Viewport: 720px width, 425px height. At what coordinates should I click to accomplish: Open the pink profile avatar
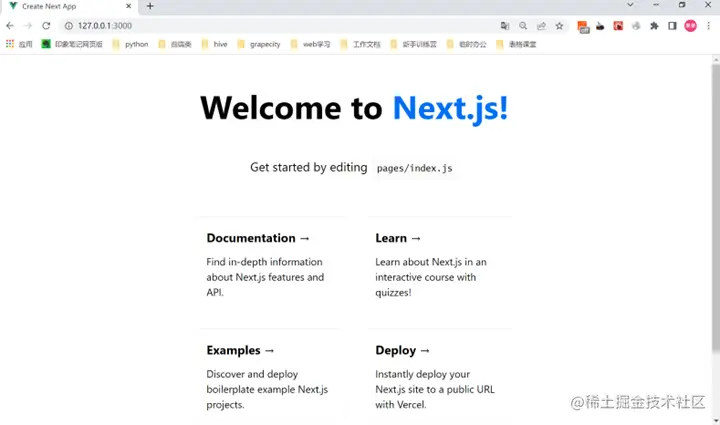click(691, 26)
